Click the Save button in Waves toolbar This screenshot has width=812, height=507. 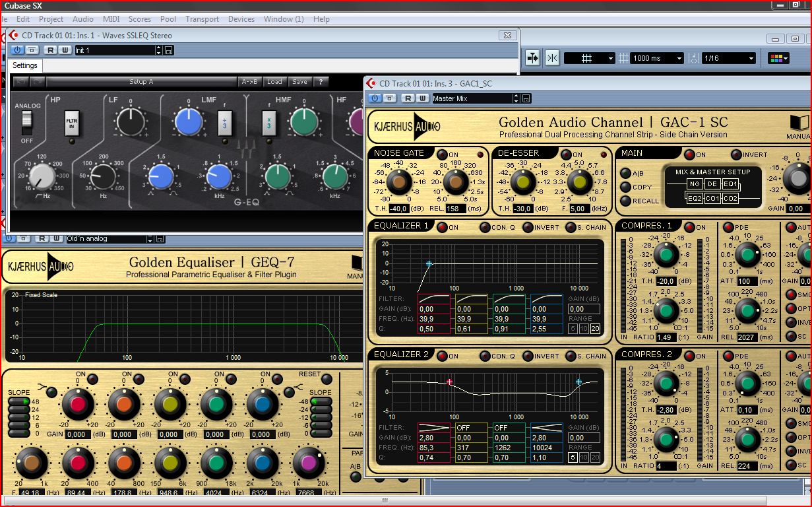pos(299,82)
